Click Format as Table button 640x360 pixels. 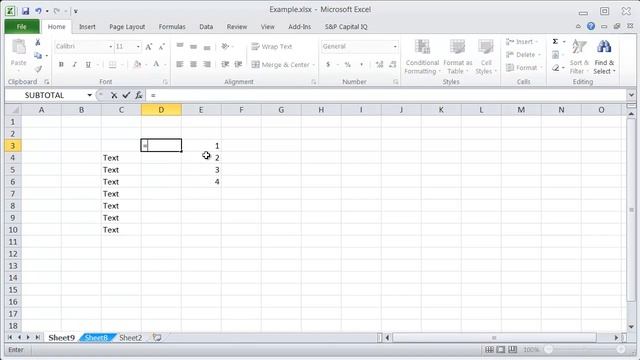tap(458, 57)
